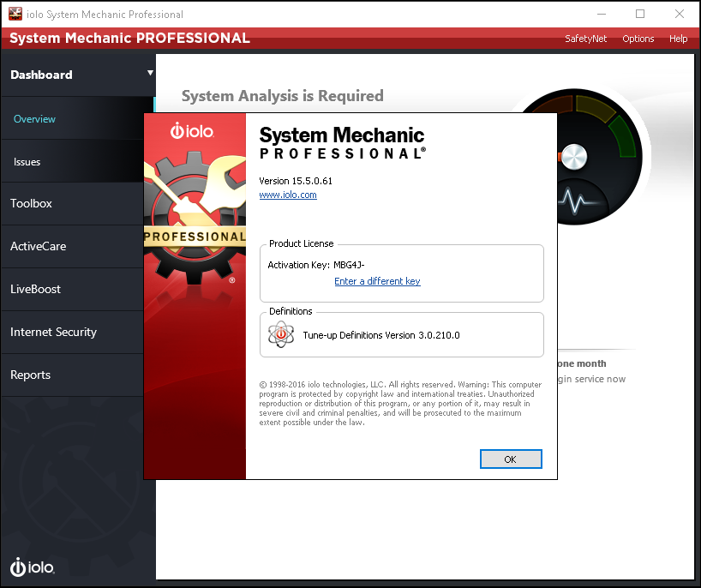Click the iolo logo in the sidebar bottom
This screenshot has height=588, width=701.
pos(33,567)
